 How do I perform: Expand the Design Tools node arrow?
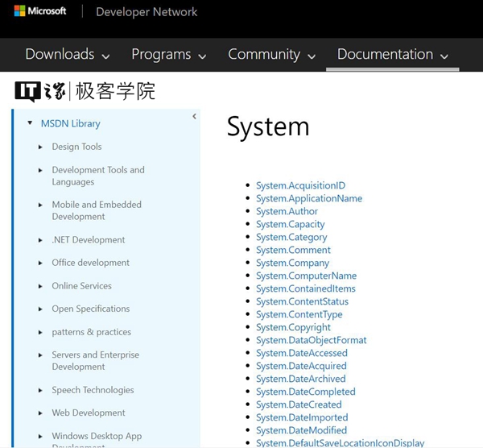pyautogui.click(x=40, y=147)
